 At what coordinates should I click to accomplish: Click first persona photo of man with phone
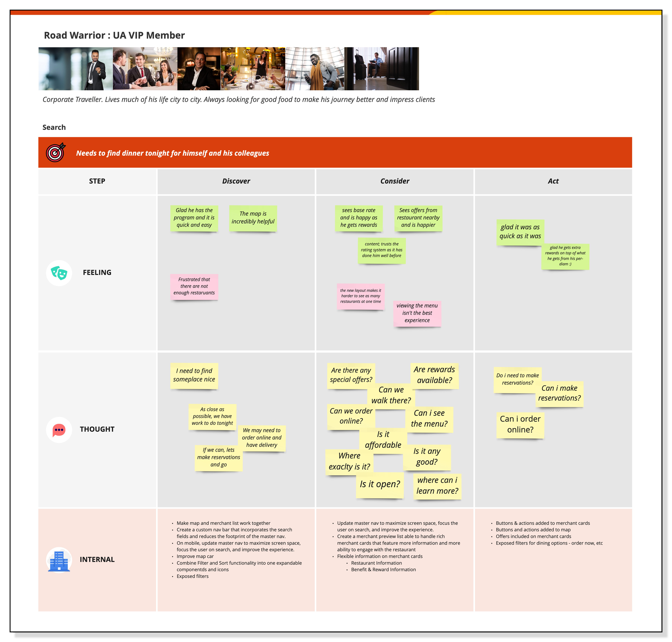[x=76, y=69]
